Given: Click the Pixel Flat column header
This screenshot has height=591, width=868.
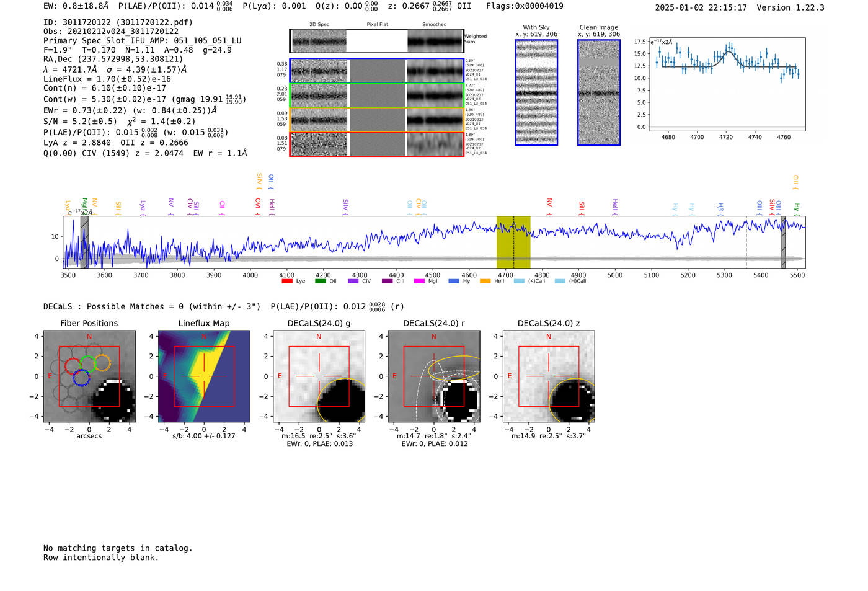Looking at the screenshot, I should [377, 25].
